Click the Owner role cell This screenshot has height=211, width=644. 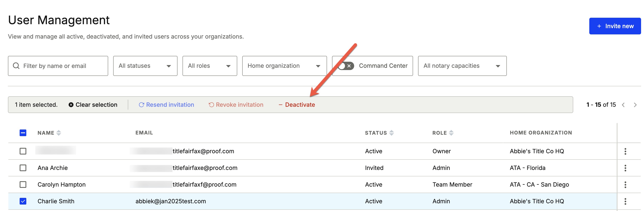click(442, 151)
